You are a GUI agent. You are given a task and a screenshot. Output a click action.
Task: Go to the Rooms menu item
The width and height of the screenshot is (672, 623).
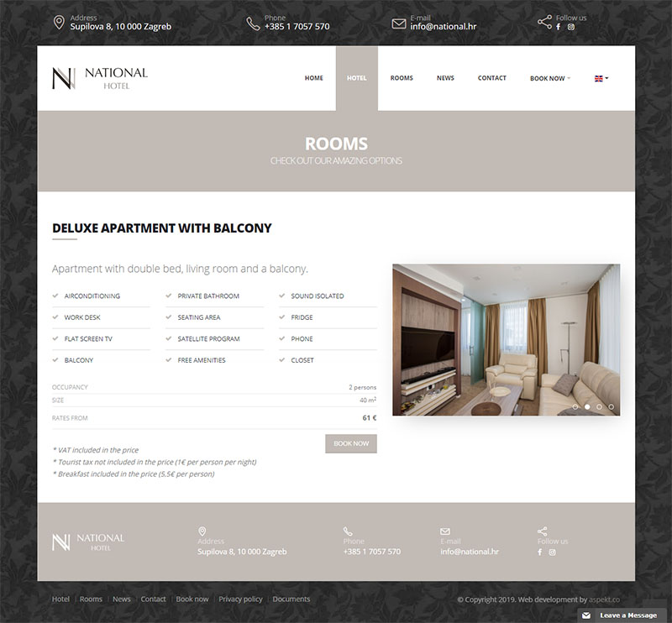pos(402,78)
